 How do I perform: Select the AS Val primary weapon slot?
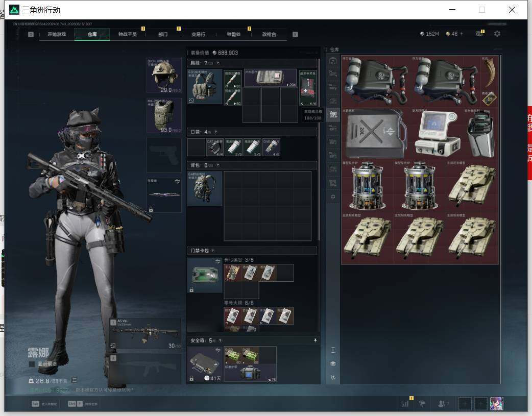145,334
